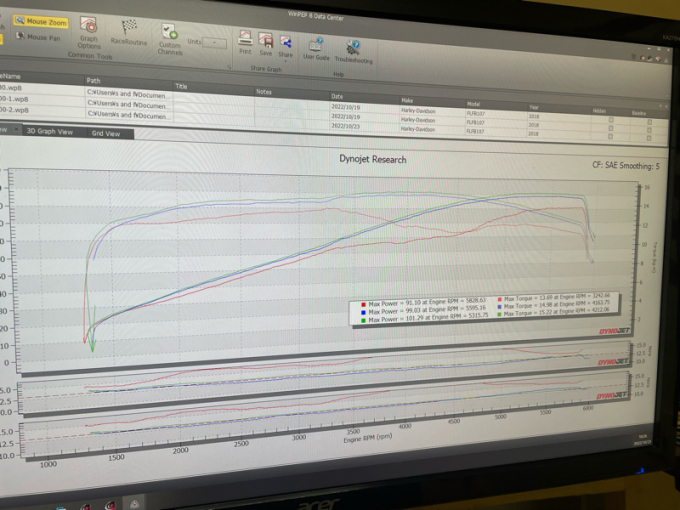
Task: Launch the RaceRoutine checkered flag tool
Action: (x=129, y=33)
